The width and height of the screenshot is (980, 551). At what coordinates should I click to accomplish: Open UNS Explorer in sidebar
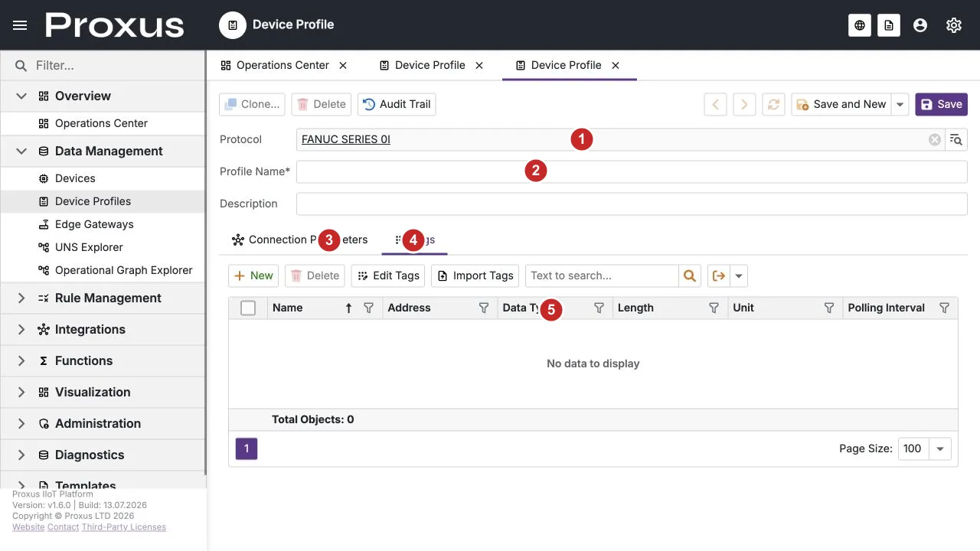[103, 247]
